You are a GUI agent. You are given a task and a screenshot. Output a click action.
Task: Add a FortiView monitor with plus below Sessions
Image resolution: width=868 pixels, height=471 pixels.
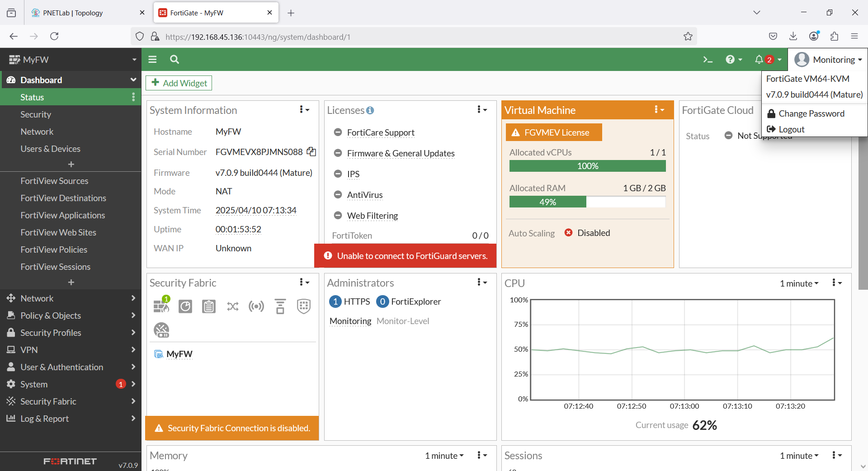(71, 282)
